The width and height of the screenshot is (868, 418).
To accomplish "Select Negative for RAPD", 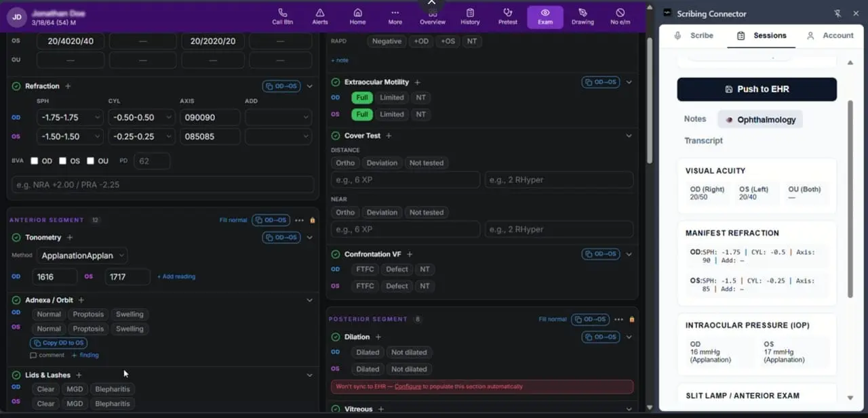I will (387, 41).
